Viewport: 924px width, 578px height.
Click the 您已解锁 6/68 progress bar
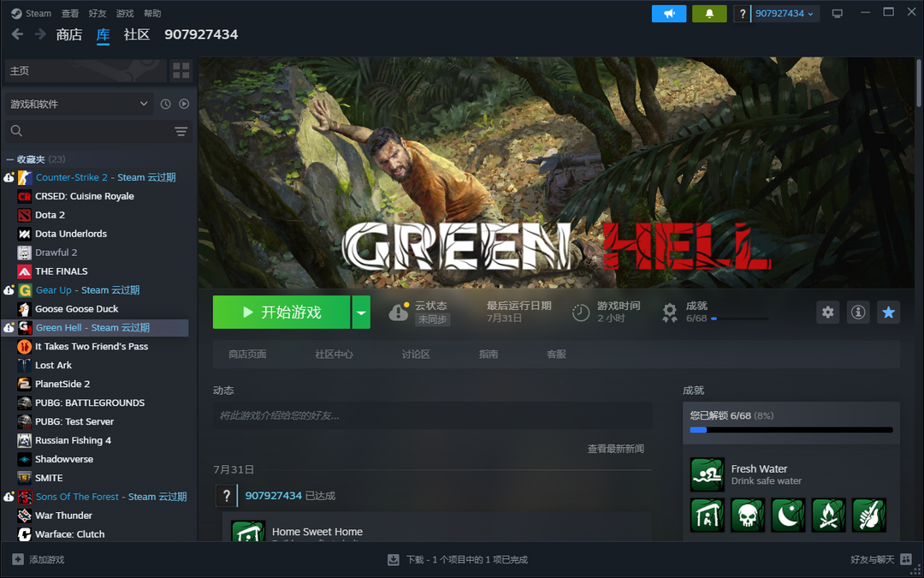click(791, 430)
